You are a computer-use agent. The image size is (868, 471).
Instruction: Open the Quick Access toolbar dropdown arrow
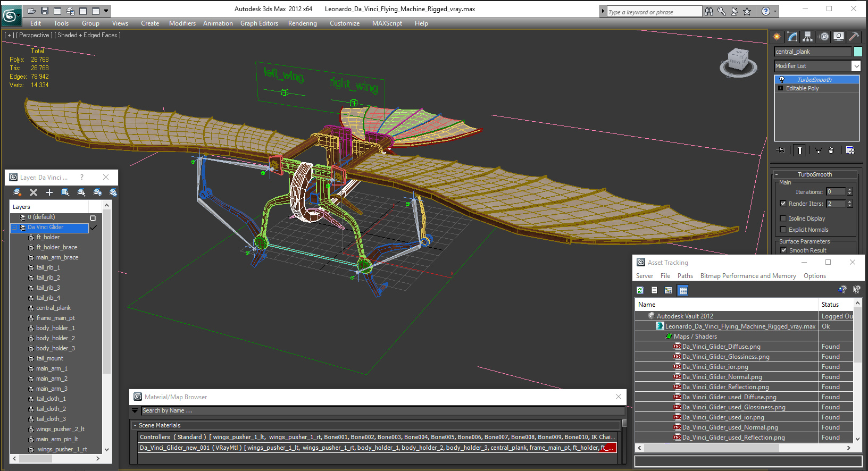[106, 11]
